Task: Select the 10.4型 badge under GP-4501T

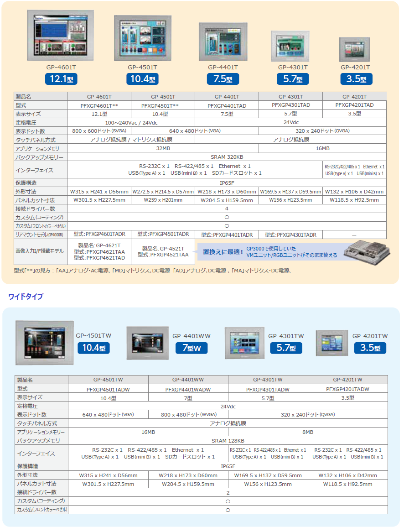Action: (143, 79)
